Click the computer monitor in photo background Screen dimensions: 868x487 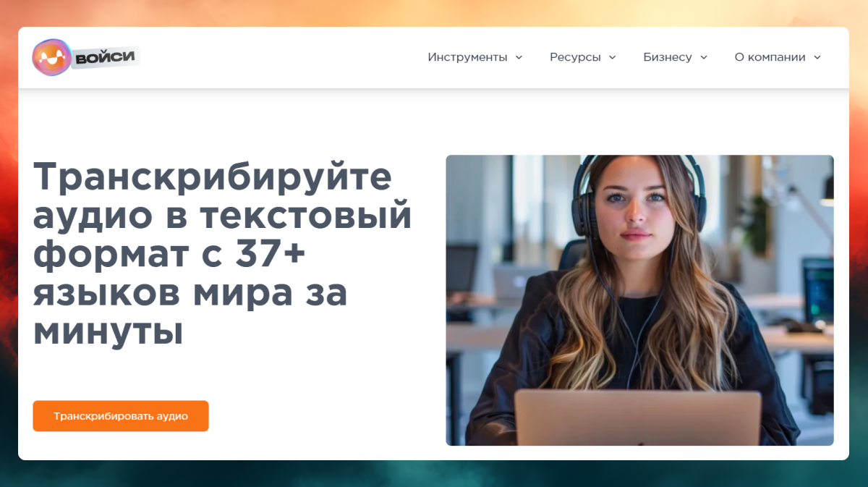pos(818,291)
